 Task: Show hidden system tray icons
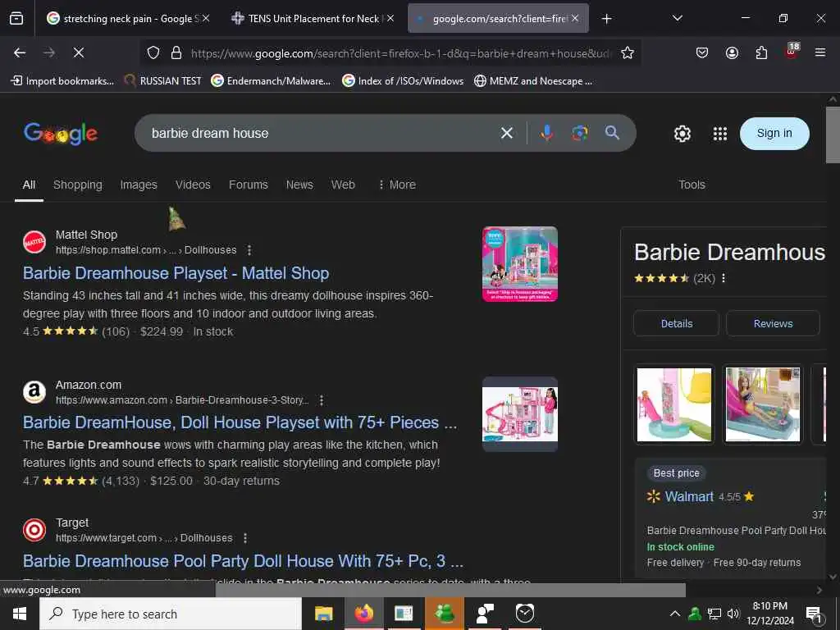tap(675, 614)
